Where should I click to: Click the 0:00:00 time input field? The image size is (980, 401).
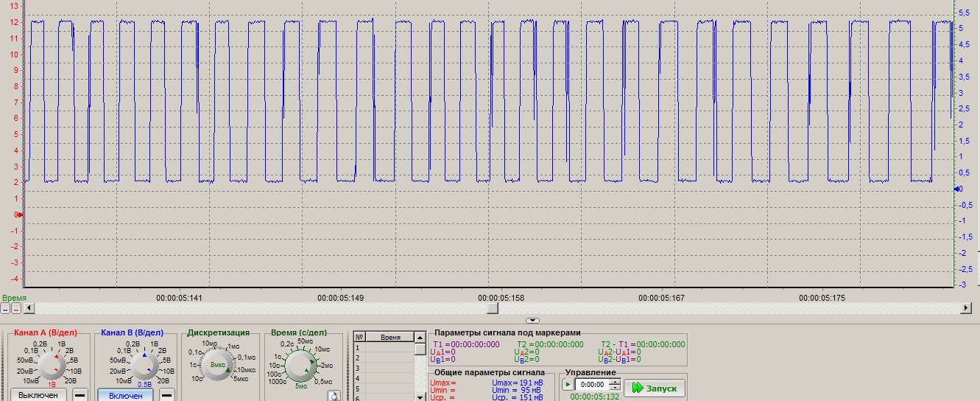(592, 384)
